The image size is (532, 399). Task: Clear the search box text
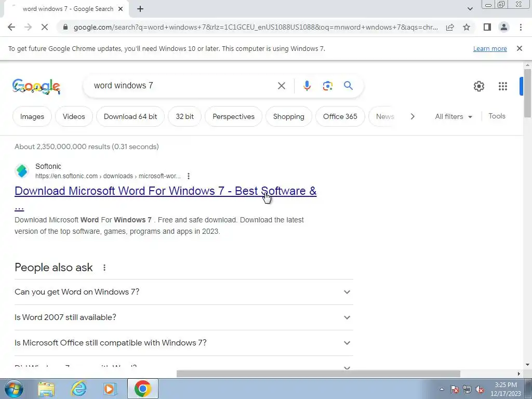(x=281, y=86)
